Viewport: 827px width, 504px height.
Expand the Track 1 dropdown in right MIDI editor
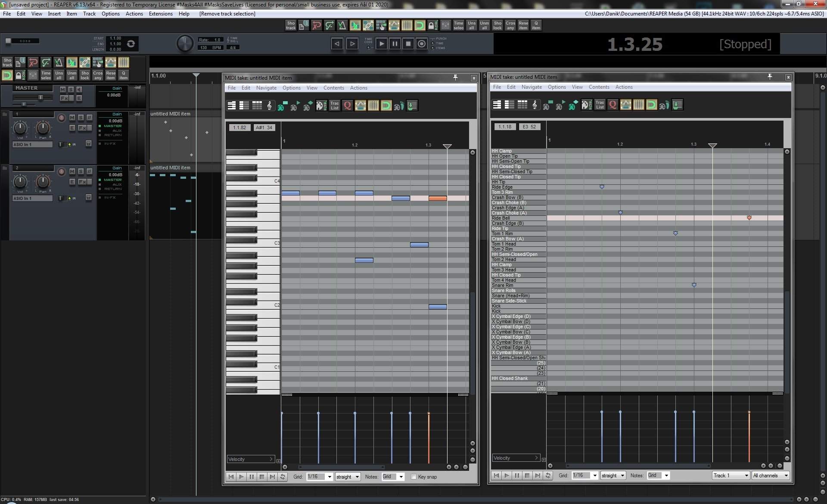731,476
